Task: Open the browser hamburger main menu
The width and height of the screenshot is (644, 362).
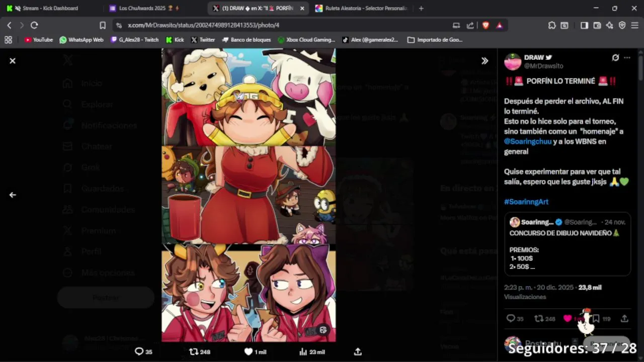Action: pyautogui.click(x=635, y=25)
